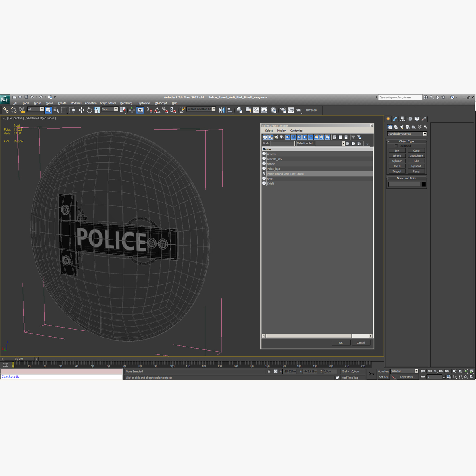Toggle Percent Snap
This screenshot has height=476, width=476.
(x=165, y=110)
